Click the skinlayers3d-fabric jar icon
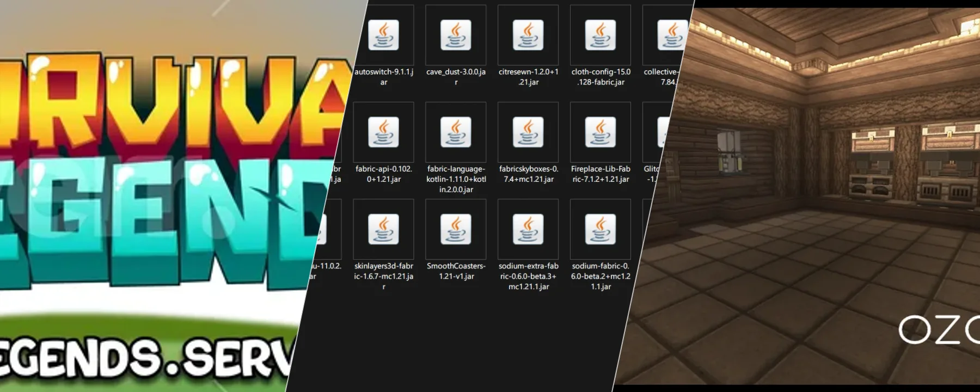 click(383, 229)
